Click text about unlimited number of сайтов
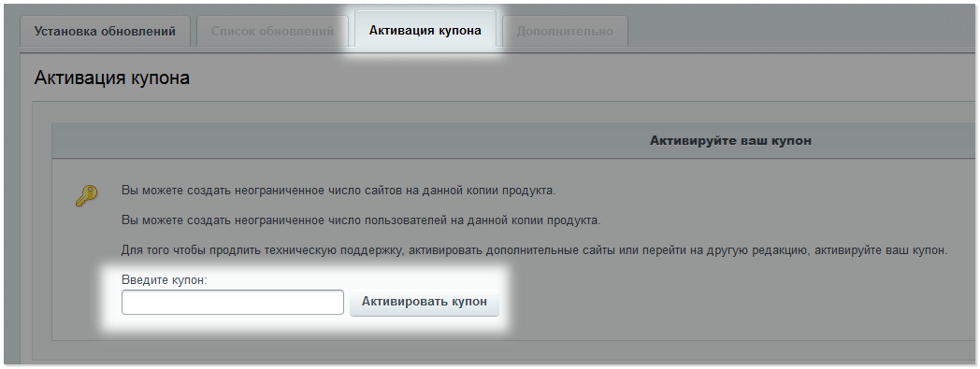980x369 pixels. tap(339, 191)
